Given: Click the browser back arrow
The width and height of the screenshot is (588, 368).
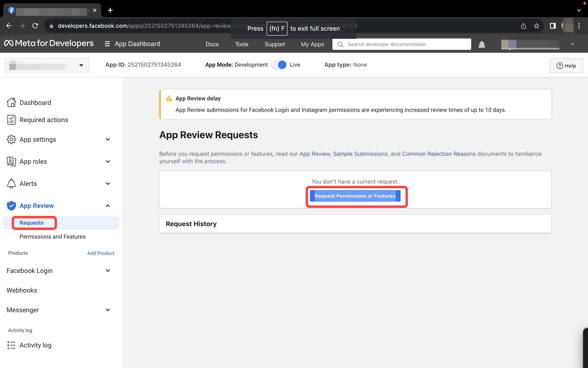Looking at the screenshot, I should [9, 26].
